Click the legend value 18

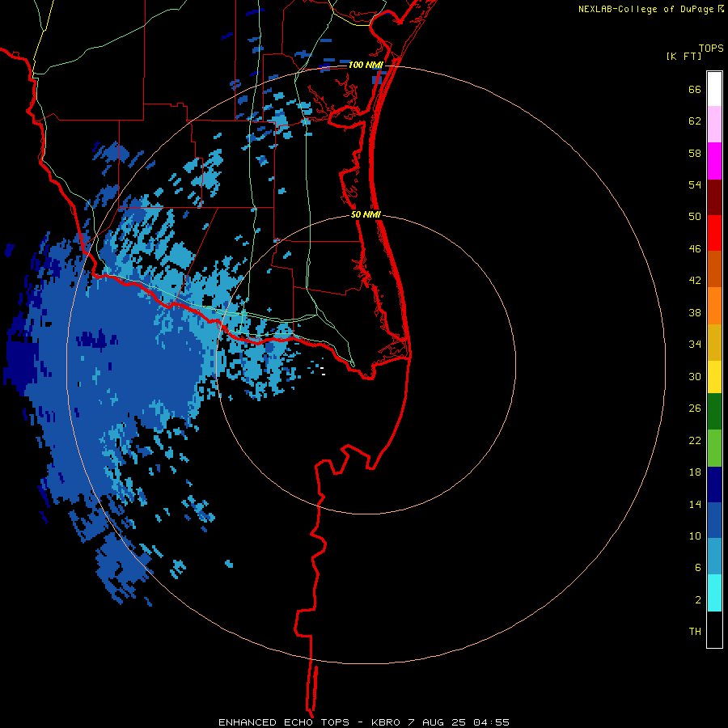[x=695, y=472]
